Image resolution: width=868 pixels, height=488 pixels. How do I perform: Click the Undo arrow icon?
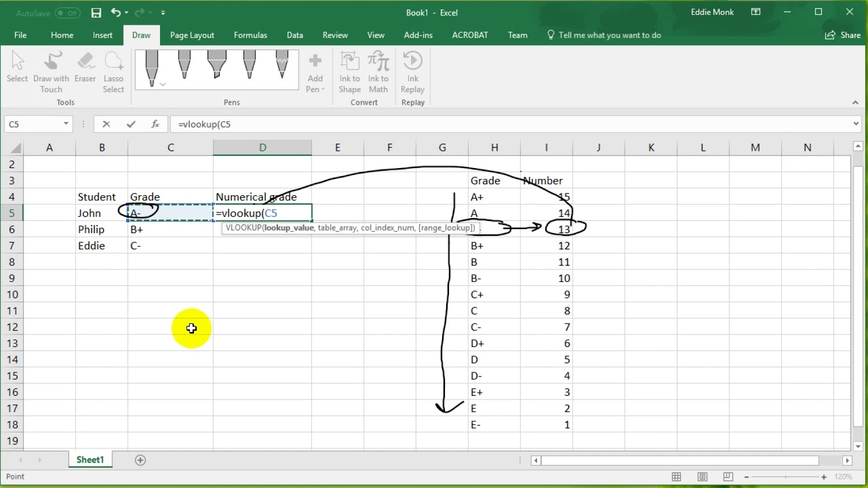point(115,12)
